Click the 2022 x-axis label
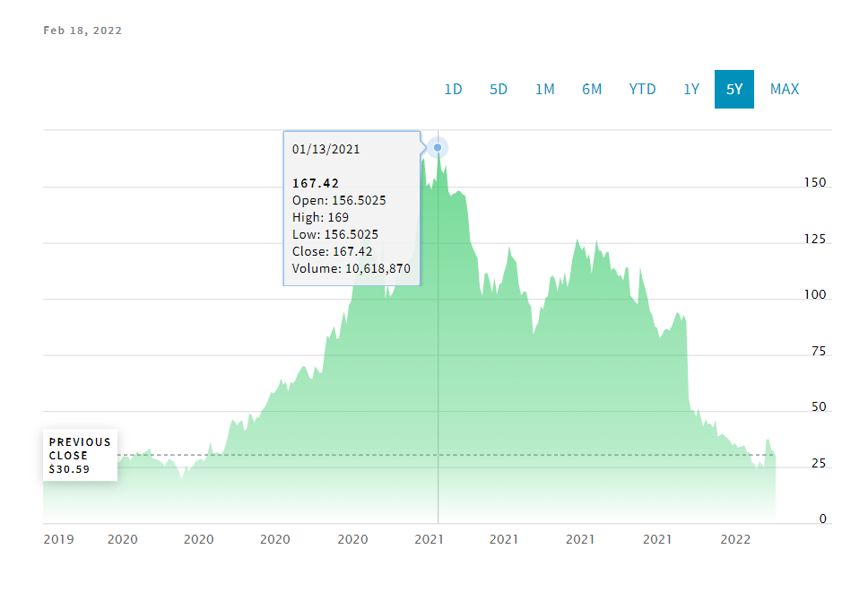The image size is (868, 602). pos(735,539)
